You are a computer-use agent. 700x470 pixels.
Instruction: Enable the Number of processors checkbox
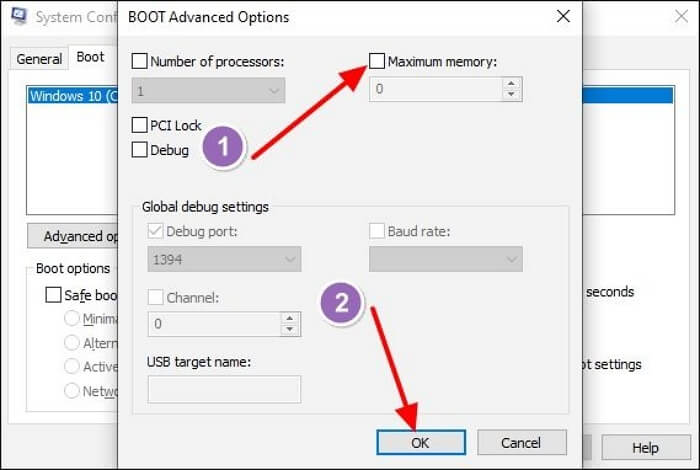coord(140,61)
